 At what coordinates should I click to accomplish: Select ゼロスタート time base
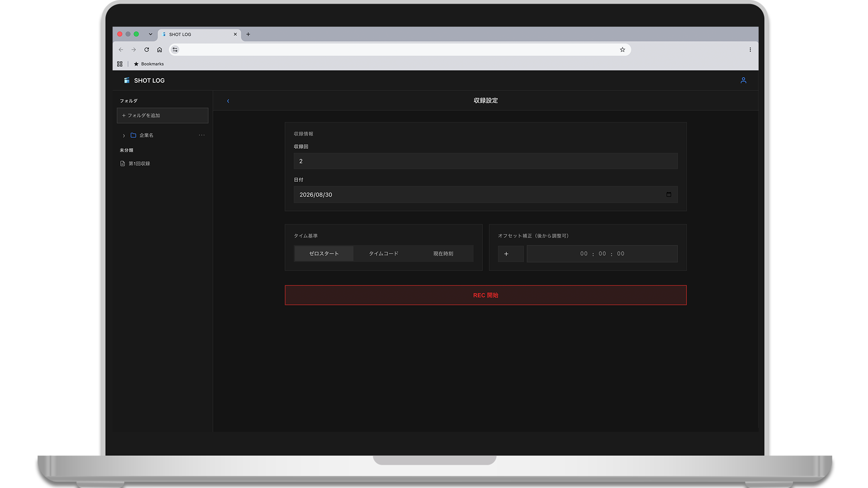tap(324, 253)
